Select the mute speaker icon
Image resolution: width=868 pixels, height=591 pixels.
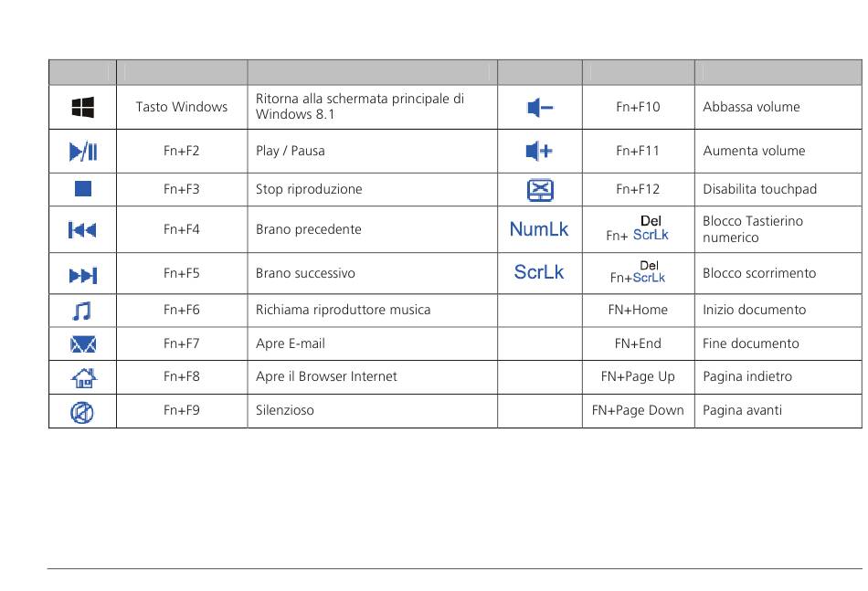point(82,412)
